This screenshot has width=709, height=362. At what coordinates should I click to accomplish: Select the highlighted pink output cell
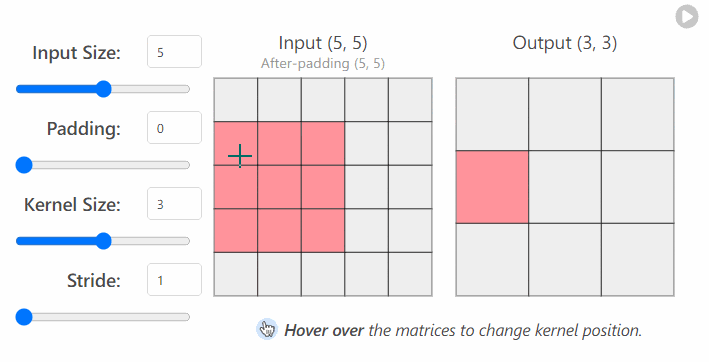(492, 187)
